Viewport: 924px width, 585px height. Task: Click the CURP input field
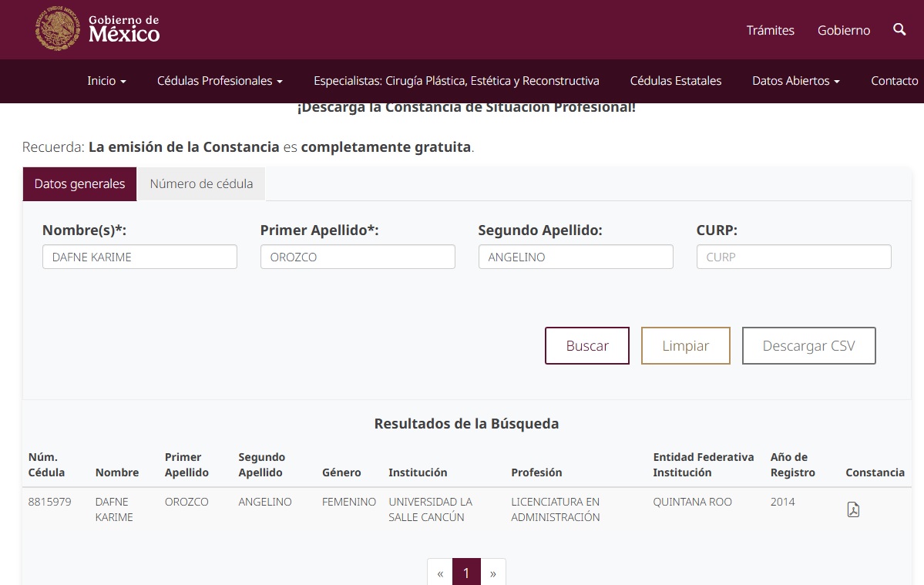(x=793, y=257)
